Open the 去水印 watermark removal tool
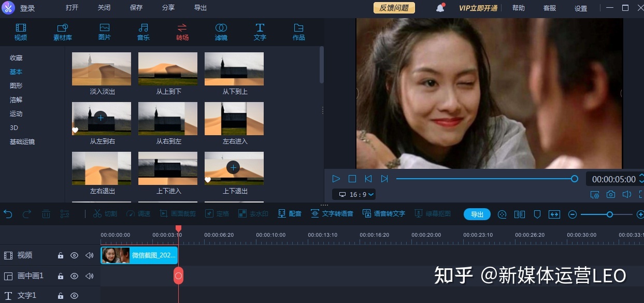 pyautogui.click(x=253, y=213)
